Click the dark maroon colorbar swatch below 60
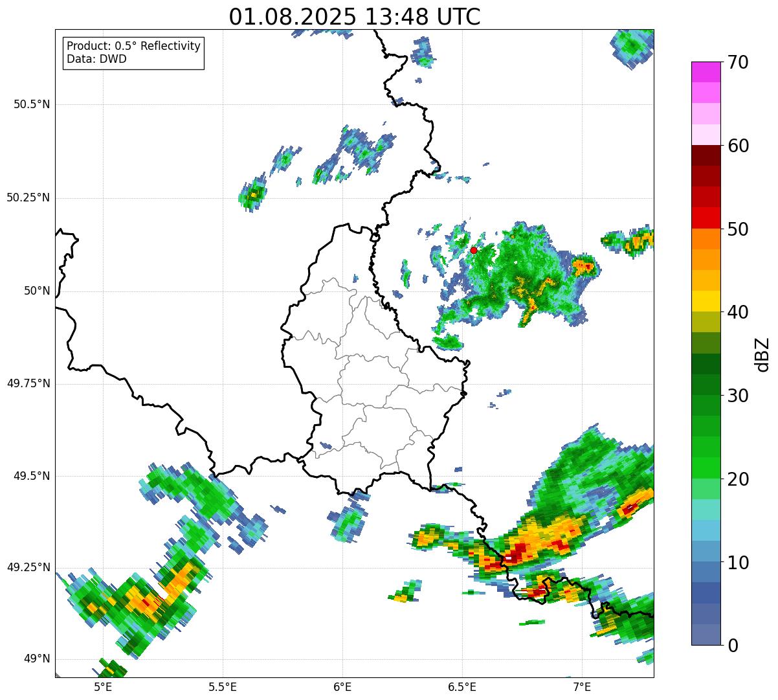Screen dimensions: 778x700 (706, 156)
